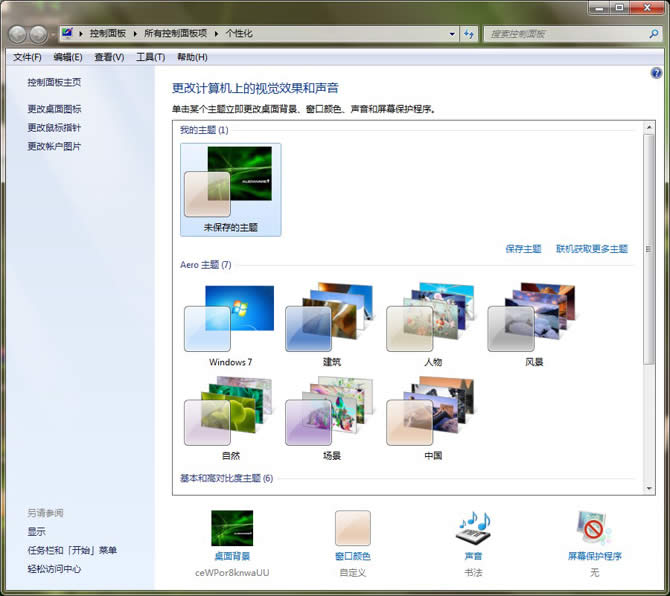Viewport: 670px width, 596px height.
Task: Click the theme list scrollbar down arrow
Action: 649,489
